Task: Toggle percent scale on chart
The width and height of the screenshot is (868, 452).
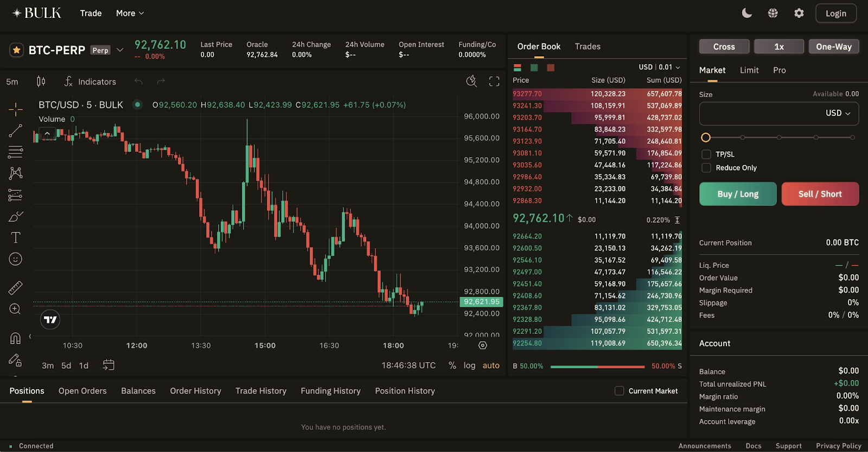Action: point(452,365)
